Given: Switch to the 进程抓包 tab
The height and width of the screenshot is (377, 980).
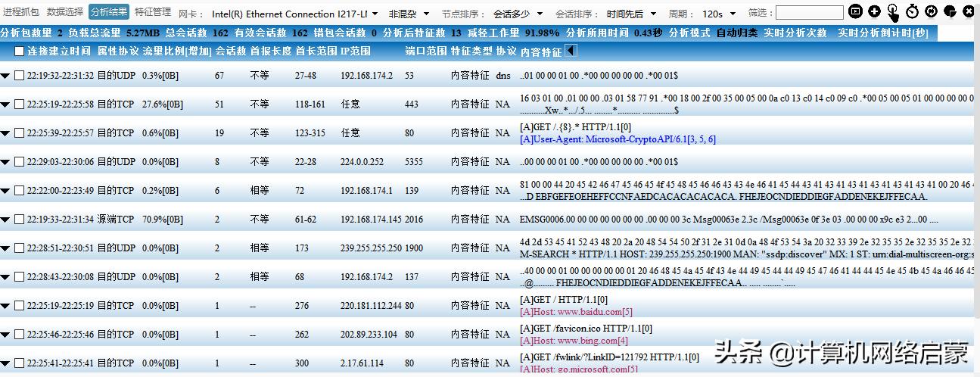Looking at the screenshot, I should 21,12.
